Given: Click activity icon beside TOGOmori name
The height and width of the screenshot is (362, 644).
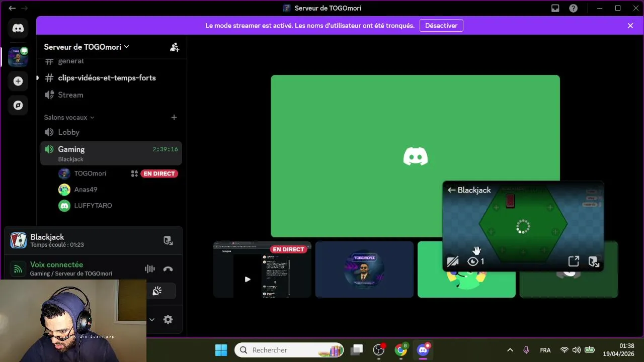Looking at the screenshot, I should click(134, 173).
